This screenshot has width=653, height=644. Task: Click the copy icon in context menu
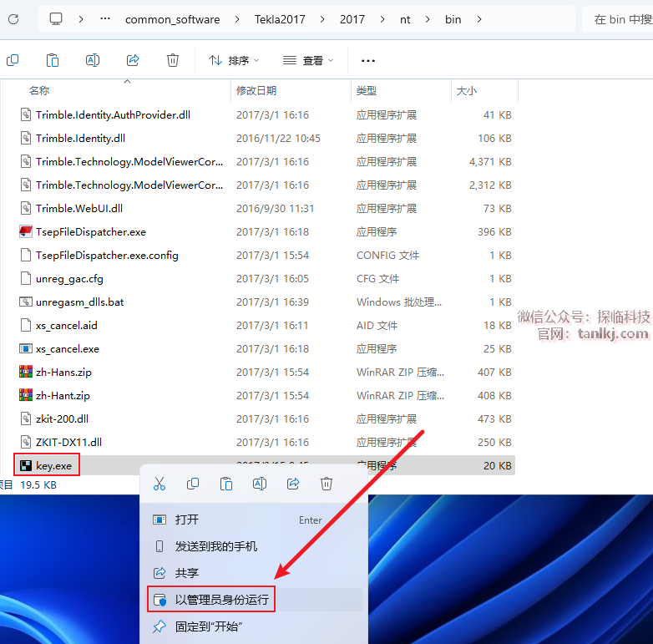click(193, 484)
